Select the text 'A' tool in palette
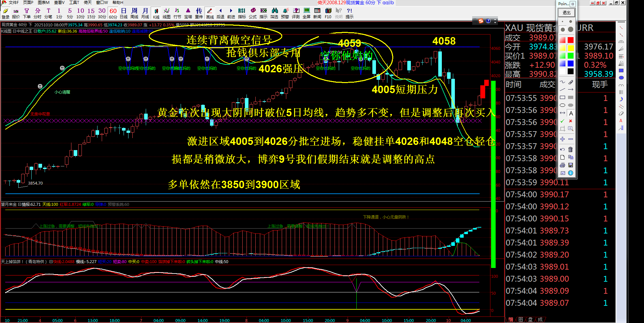 [x=571, y=113]
